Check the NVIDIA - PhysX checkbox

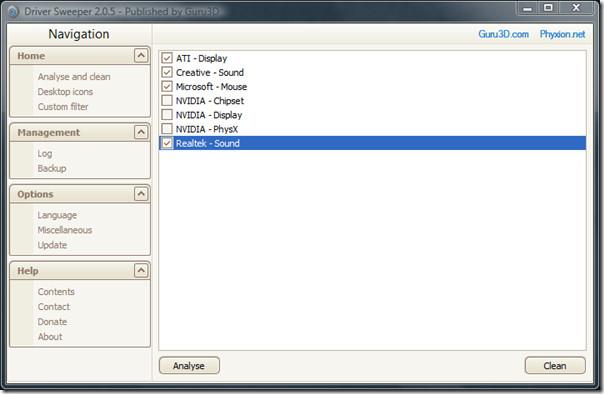point(167,129)
